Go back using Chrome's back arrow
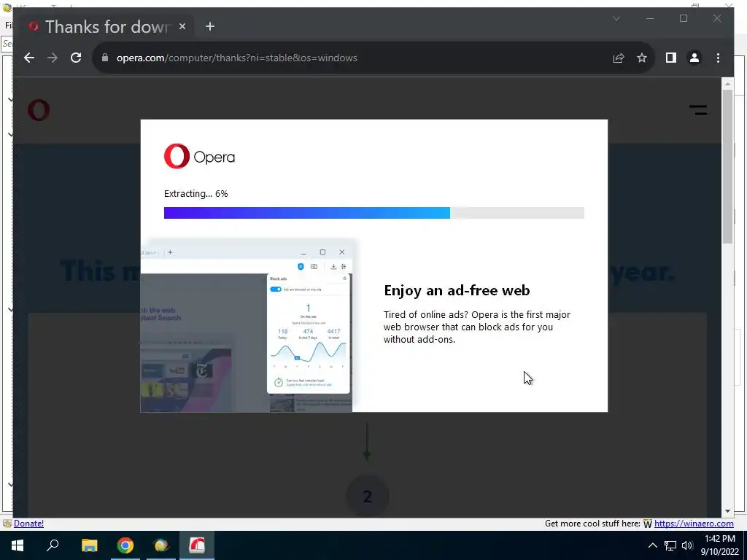 [29, 58]
